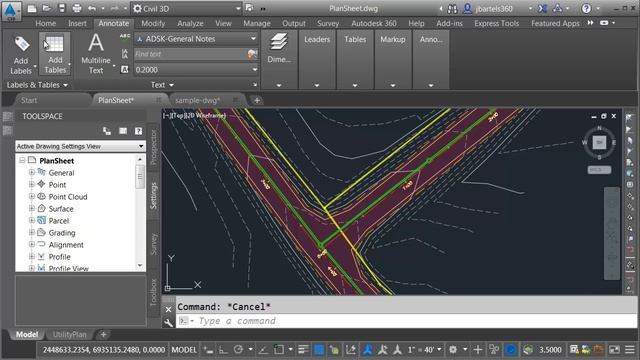Open the annotation scale 1" = 40' dropdown
The height and width of the screenshot is (360, 640).
pyautogui.click(x=424, y=350)
